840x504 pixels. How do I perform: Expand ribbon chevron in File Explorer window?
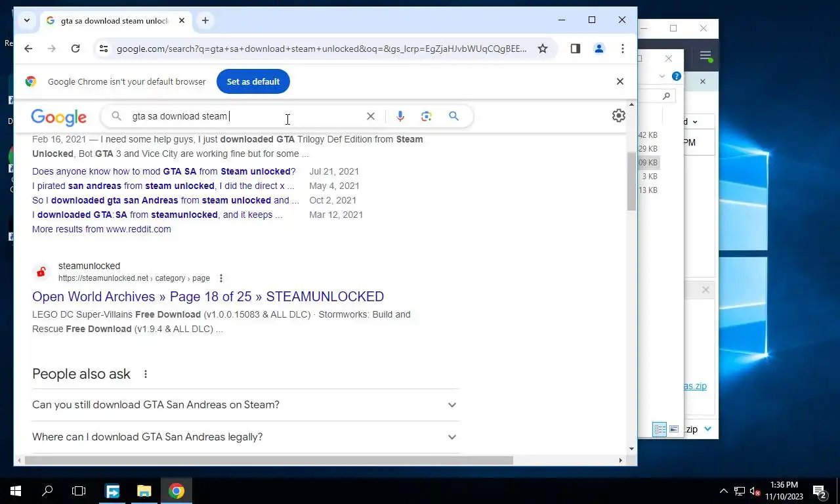[x=662, y=76]
